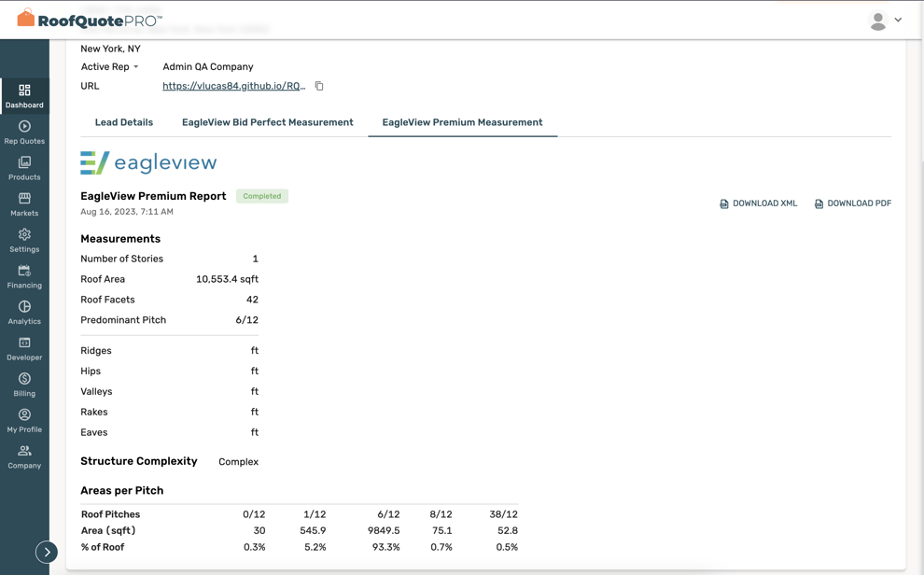The width and height of the screenshot is (924, 575).
Task: Click the Number of Stories value
Action: (x=255, y=259)
